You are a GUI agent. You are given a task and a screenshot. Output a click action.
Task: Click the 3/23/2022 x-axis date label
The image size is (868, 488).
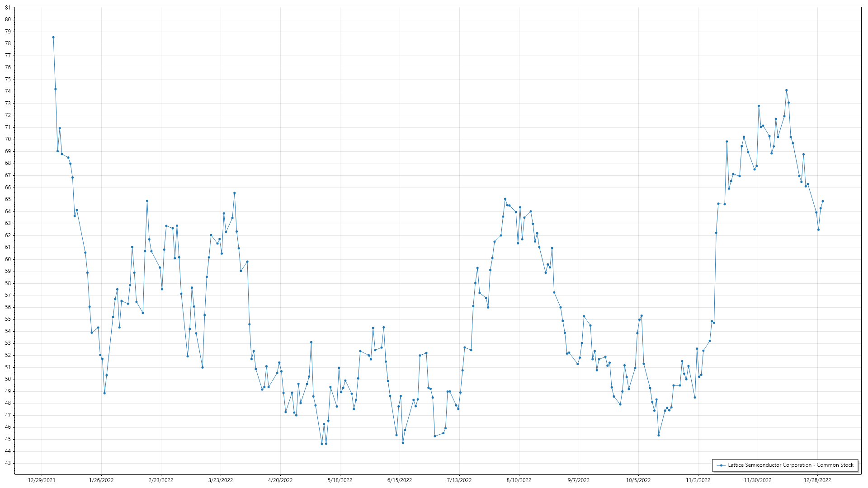pyautogui.click(x=221, y=480)
